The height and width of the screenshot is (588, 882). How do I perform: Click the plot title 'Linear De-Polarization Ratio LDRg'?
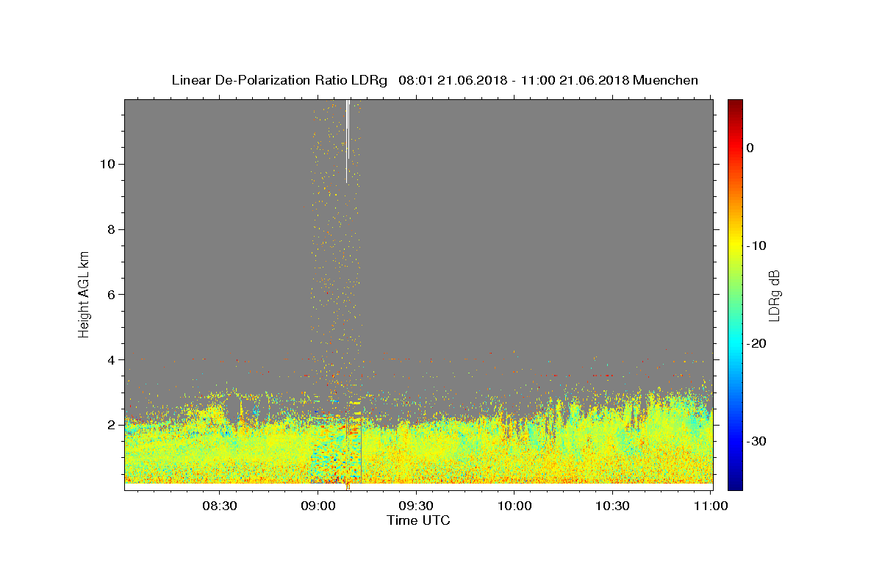coord(279,80)
